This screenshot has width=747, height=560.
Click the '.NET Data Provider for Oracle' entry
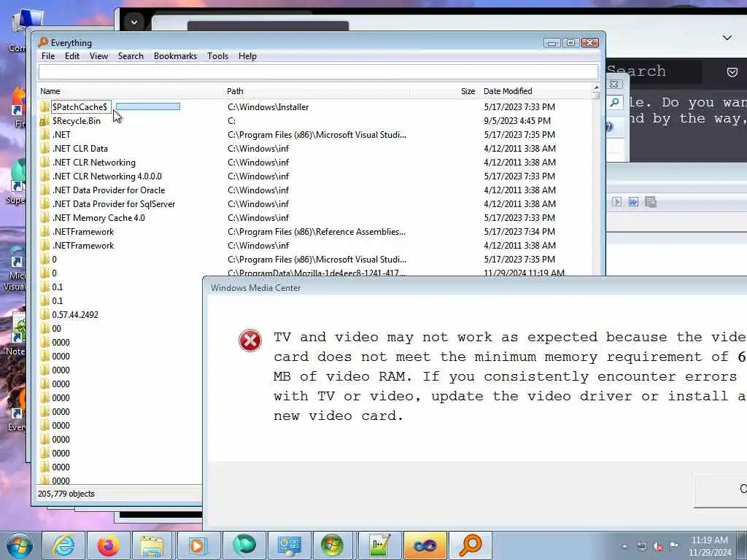[109, 190]
